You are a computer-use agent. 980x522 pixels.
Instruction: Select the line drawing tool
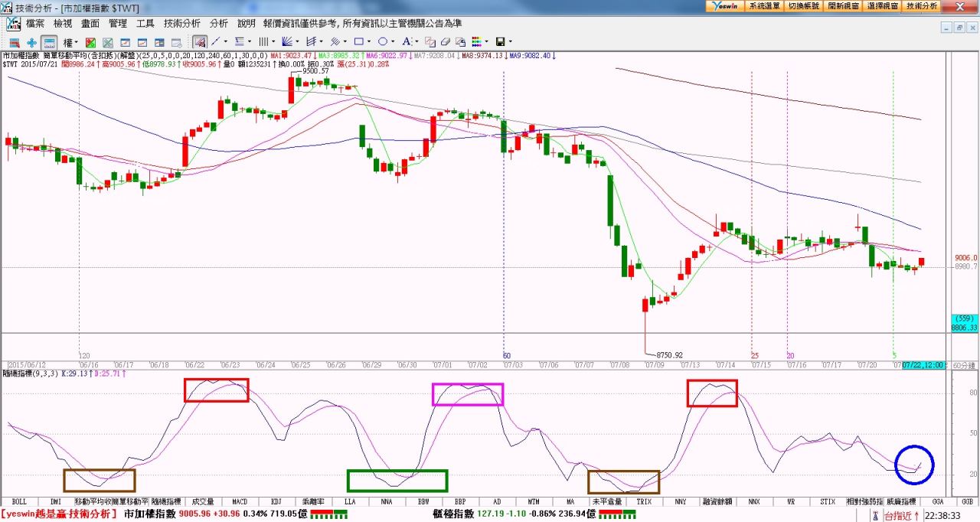pos(216,41)
